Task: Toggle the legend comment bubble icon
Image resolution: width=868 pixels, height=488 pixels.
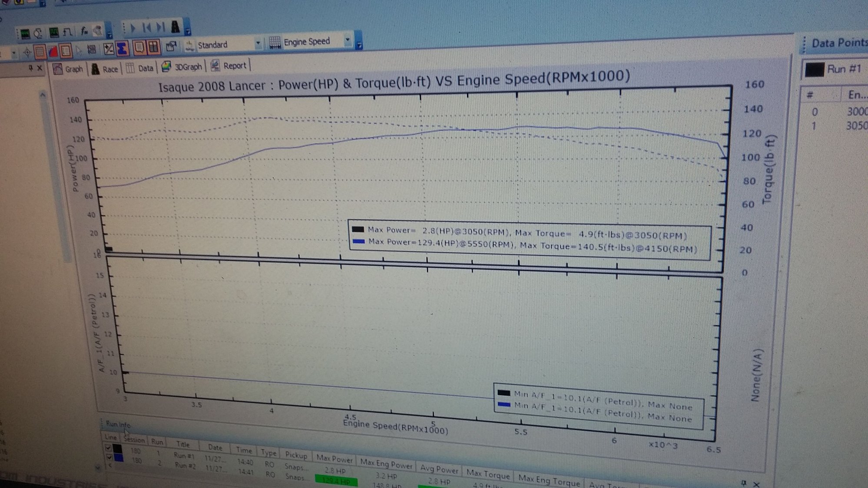Action: [139, 47]
